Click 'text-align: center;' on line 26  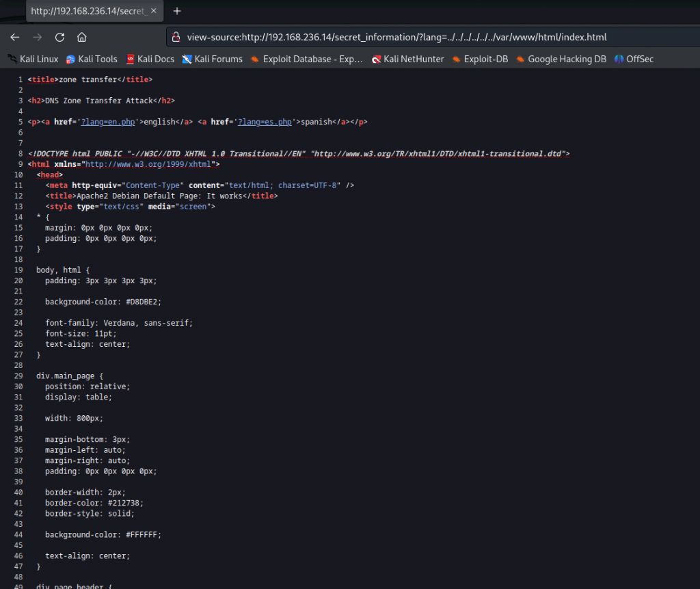click(x=87, y=344)
